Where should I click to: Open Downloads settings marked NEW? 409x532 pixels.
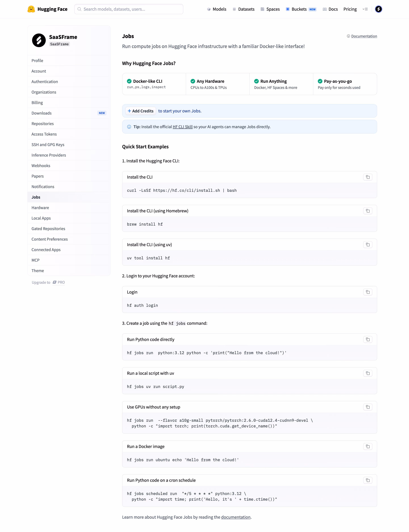click(69, 113)
